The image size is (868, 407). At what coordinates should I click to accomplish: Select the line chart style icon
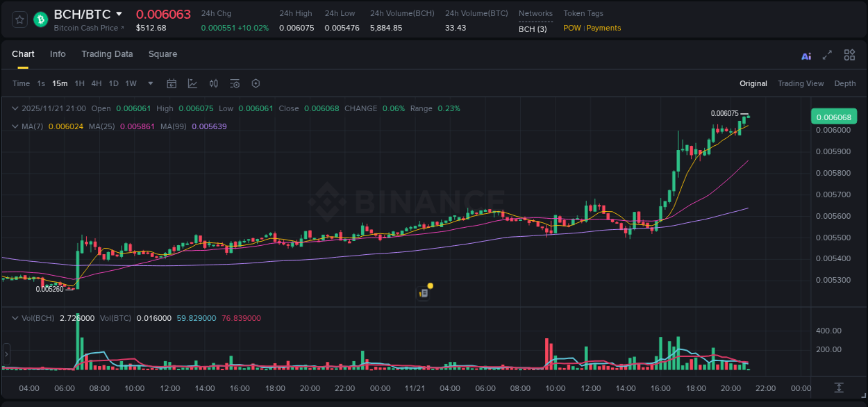[x=192, y=83]
